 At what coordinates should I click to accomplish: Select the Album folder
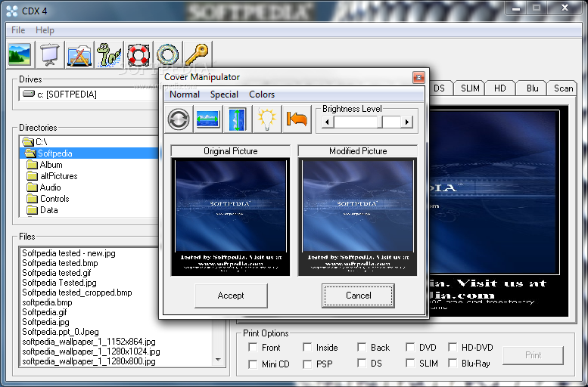(51, 165)
